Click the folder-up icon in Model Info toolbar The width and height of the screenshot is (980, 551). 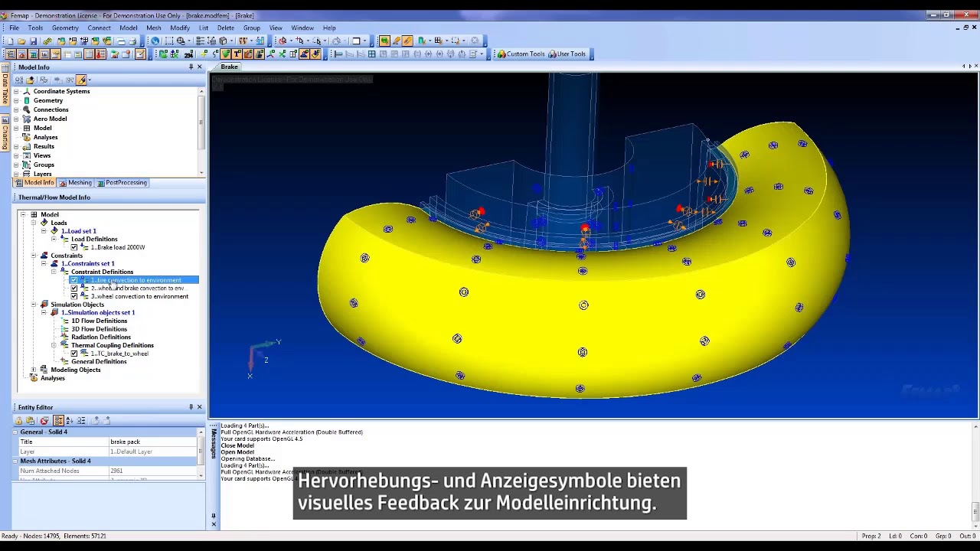pos(30,80)
